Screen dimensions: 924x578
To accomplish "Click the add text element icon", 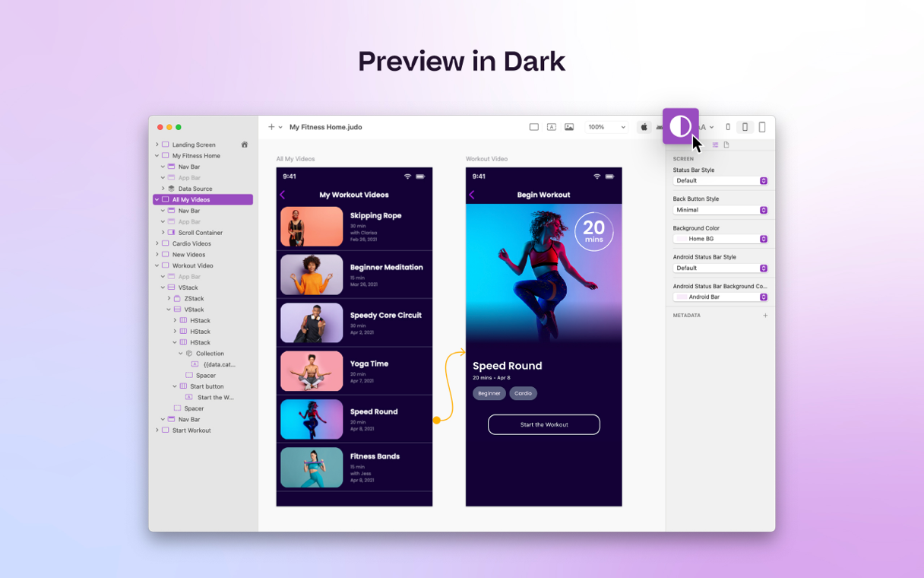I will tap(552, 127).
